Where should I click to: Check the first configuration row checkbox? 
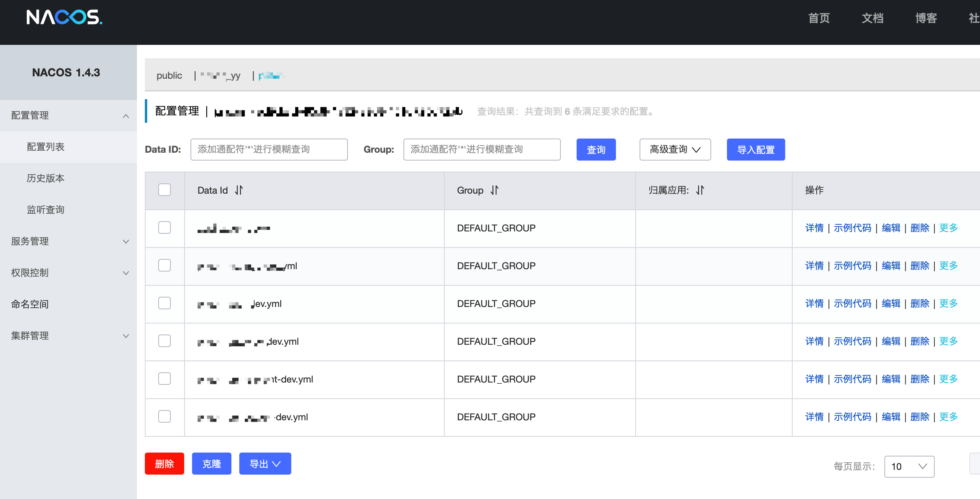point(165,228)
